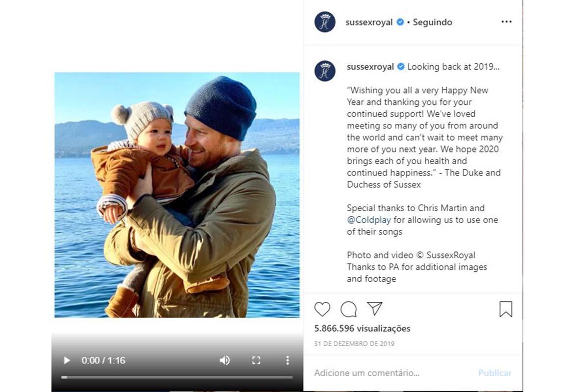Image resolution: width=588 pixels, height=392 pixels.
Task: Enter fullscreen video mode
Action: pyautogui.click(x=256, y=361)
